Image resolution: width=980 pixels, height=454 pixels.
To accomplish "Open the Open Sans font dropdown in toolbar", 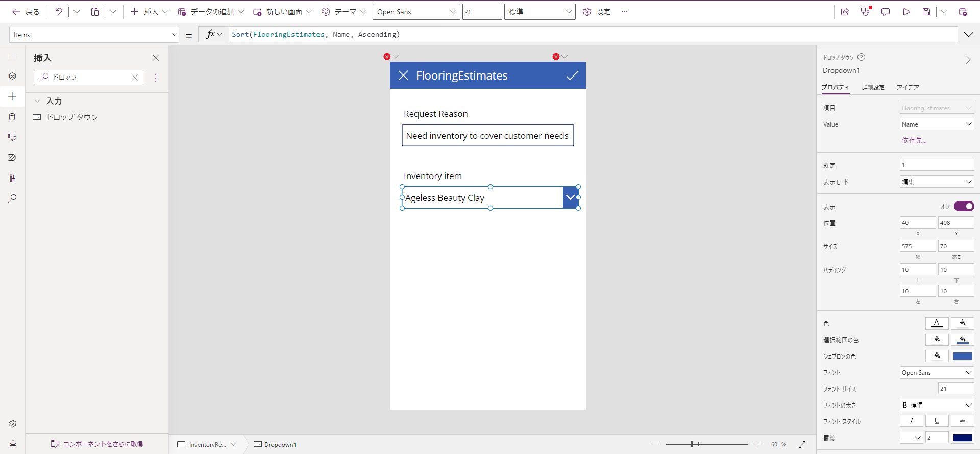I will pos(416,12).
